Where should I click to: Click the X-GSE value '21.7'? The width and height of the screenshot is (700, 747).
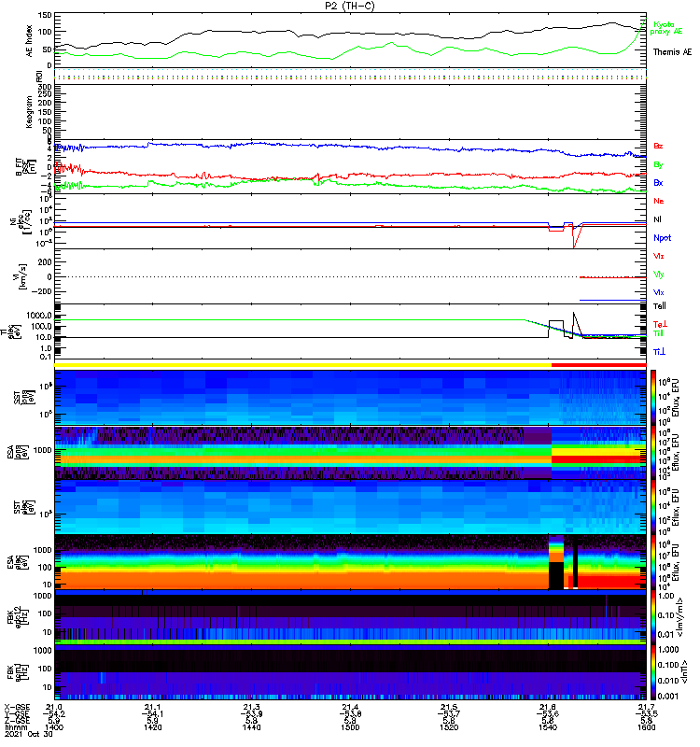[x=646, y=707]
